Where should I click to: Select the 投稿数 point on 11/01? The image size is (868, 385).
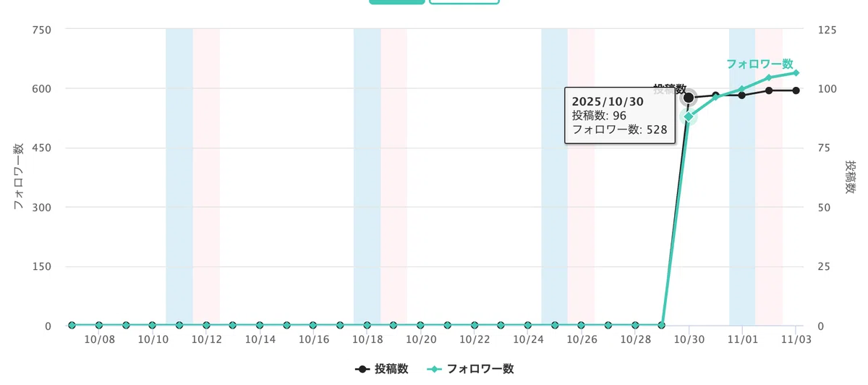point(742,95)
